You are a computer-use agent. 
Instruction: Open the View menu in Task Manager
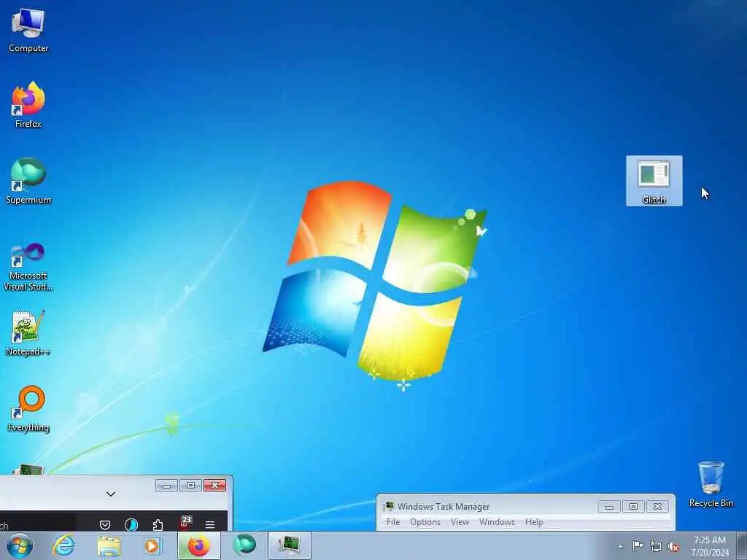pos(460,522)
